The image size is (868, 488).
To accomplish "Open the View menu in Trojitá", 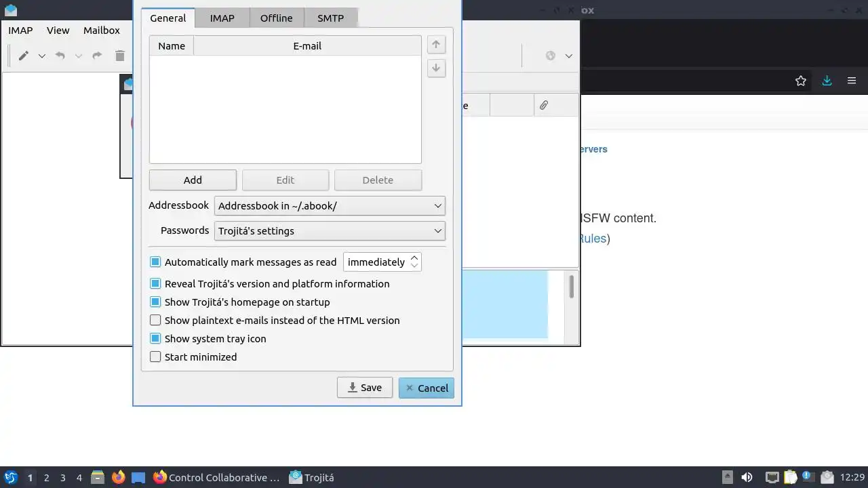I will (58, 30).
